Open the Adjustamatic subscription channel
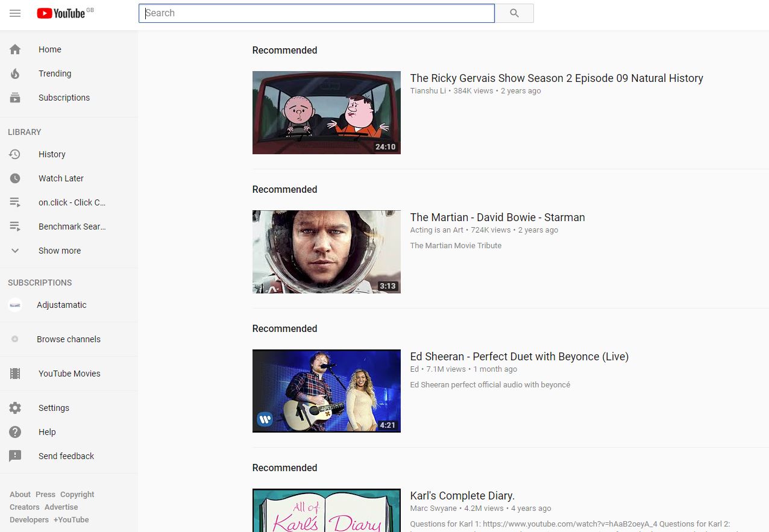Image resolution: width=769 pixels, height=532 pixels. (69, 305)
